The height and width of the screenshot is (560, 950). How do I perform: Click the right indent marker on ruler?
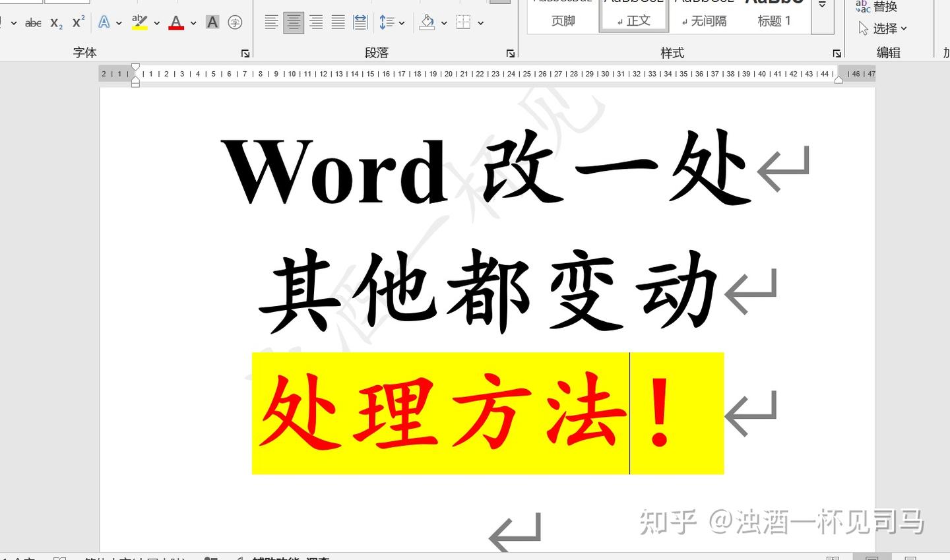pyautogui.click(x=839, y=79)
